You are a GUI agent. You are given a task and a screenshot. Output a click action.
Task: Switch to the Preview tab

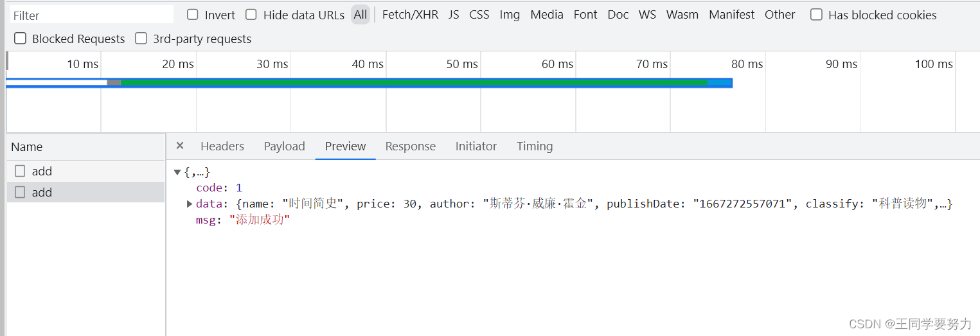[x=346, y=146]
